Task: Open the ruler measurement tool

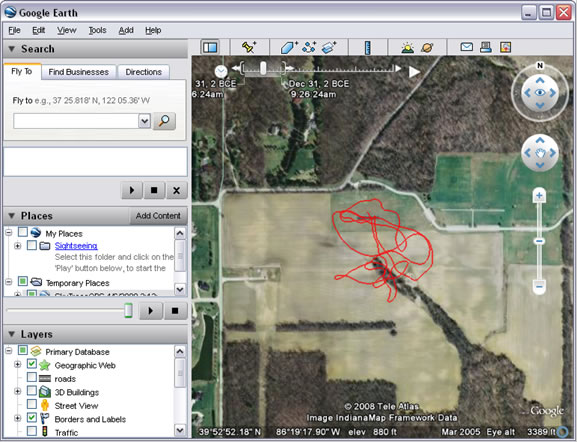Action: 367,47
